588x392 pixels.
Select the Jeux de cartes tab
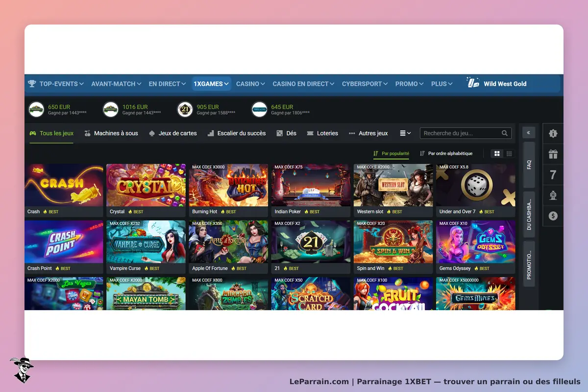(173, 133)
